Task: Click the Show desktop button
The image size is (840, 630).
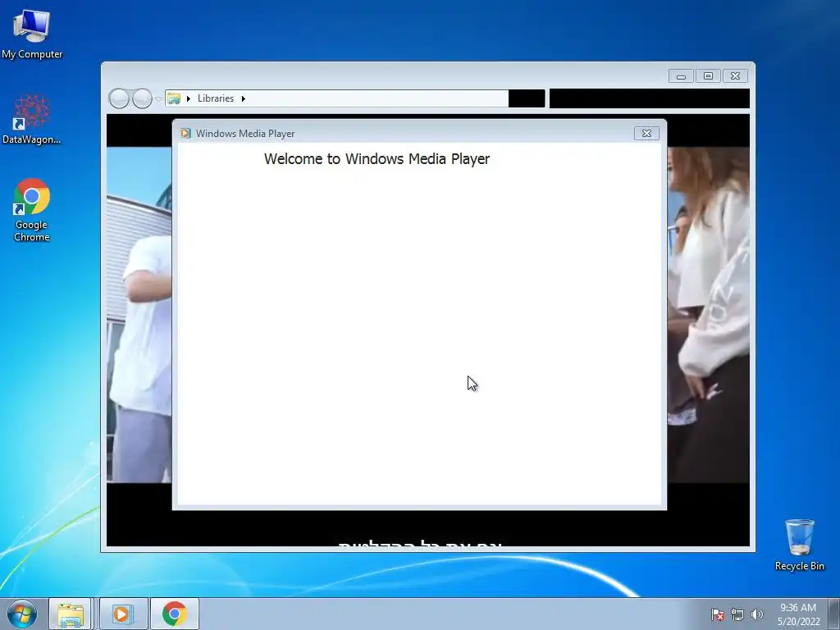Action: click(834, 614)
